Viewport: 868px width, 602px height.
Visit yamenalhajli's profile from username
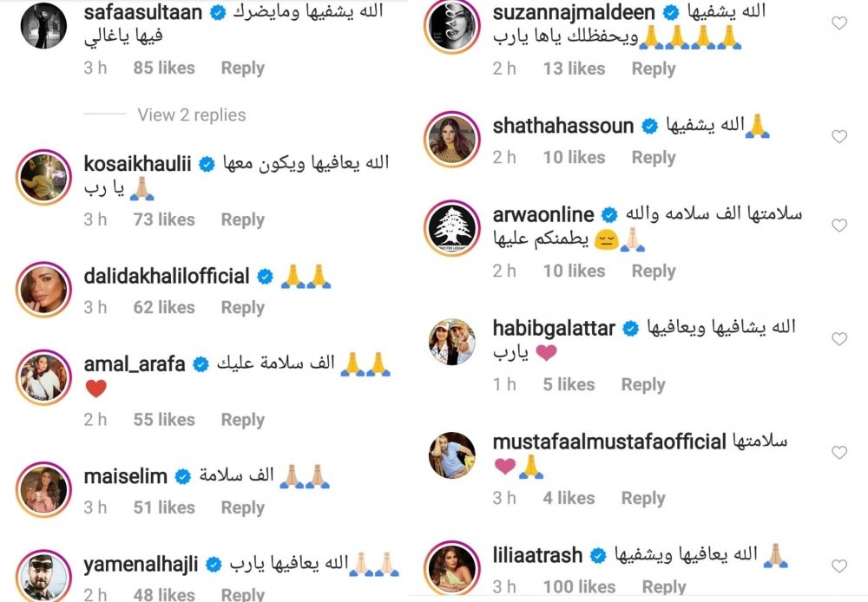click(x=141, y=565)
